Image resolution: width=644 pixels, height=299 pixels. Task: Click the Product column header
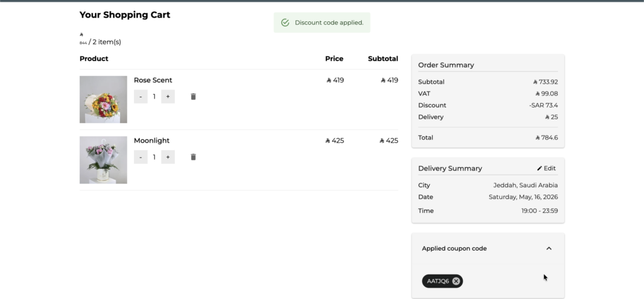pos(94,58)
